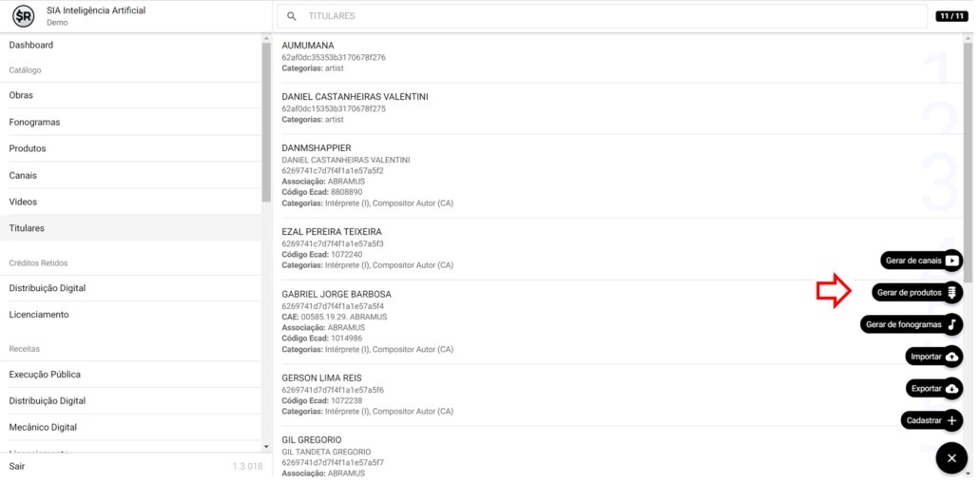Click the music note Gerar de fonogramas icon
The width and height of the screenshot is (980, 485).
951,324
